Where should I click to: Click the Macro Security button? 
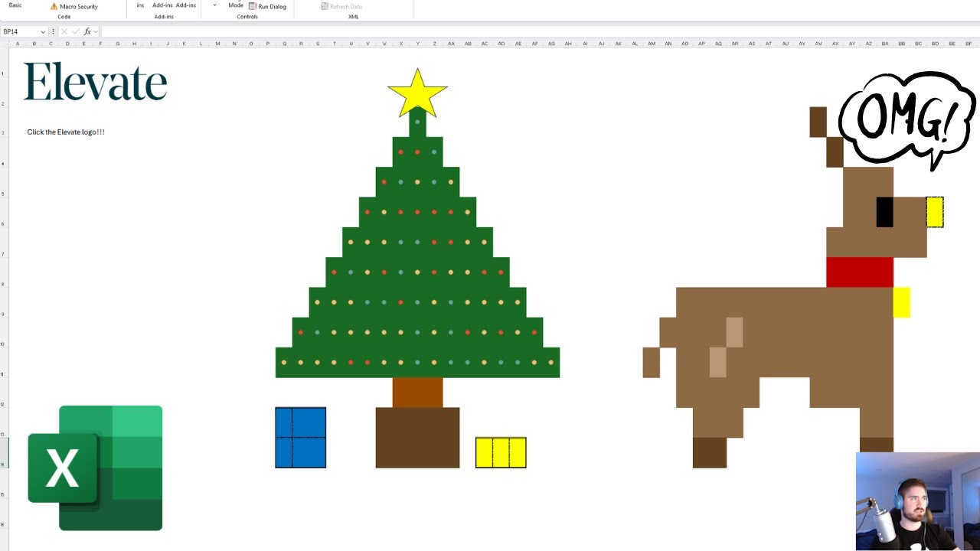click(x=74, y=6)
